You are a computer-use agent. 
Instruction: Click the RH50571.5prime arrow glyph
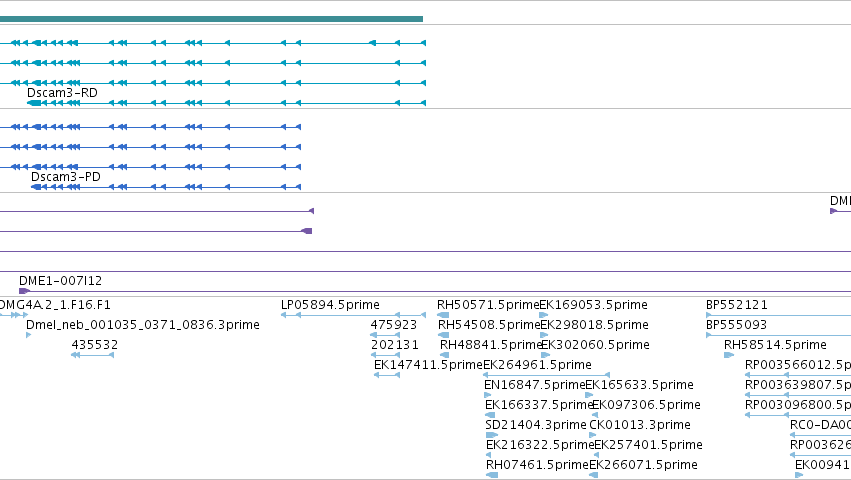coord(443,315)
